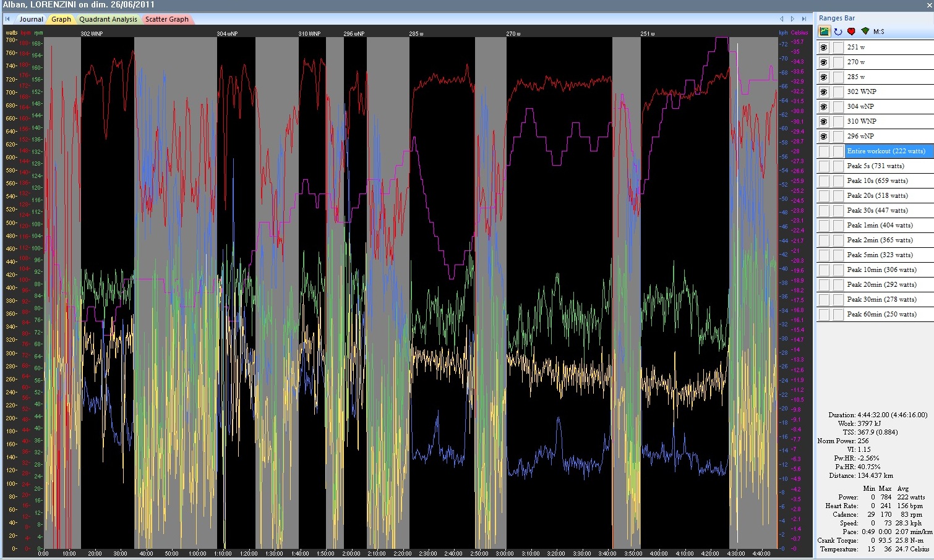The image size is (934, 560).
Task: Click the green diamond icon in Ranges Bar
Action: click(865, 32)
